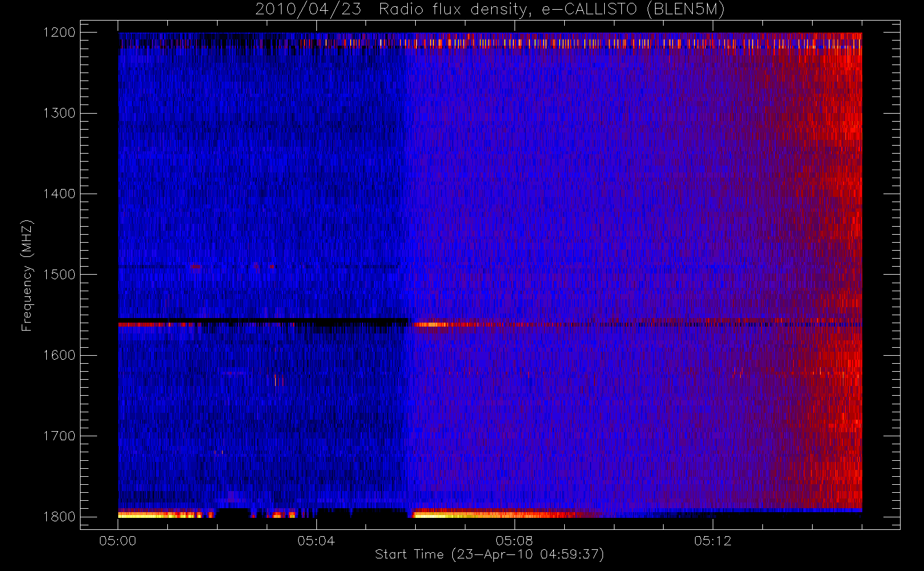Click the 05:08 time tick label
The image size is (924, 571).
(x=514, y=541)
